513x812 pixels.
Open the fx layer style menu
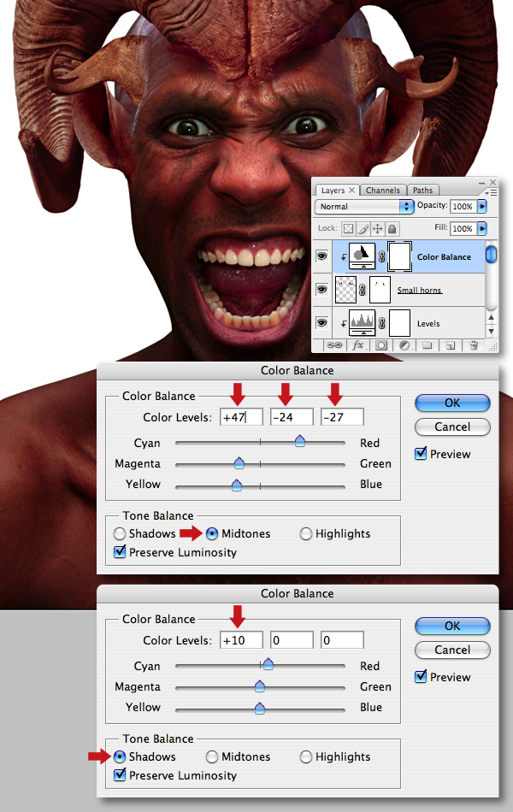click(357, 345)
